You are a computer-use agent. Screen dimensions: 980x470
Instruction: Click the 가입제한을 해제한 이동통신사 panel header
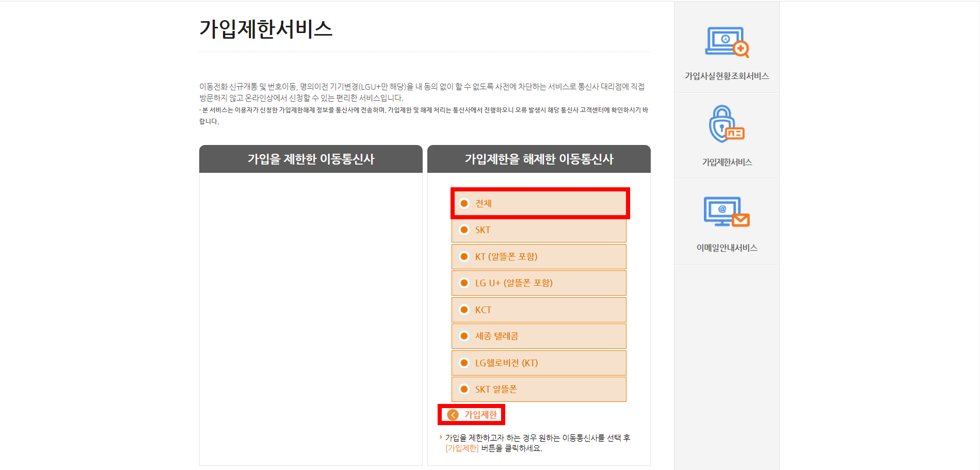[x=538, y=159]
